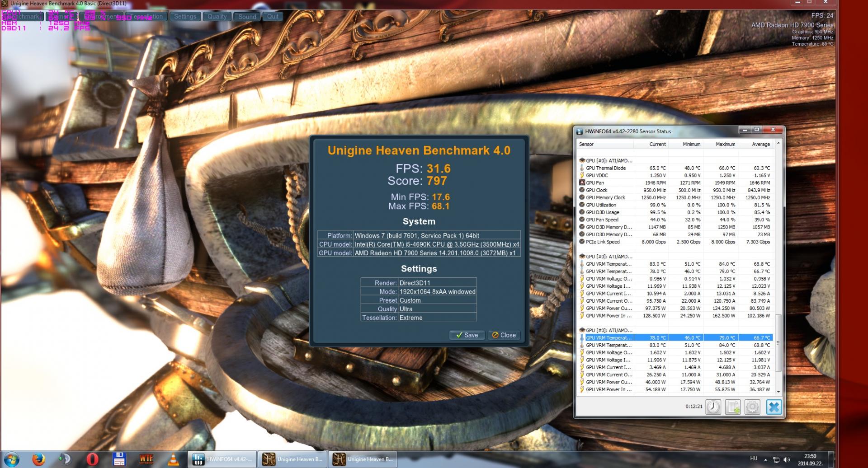Click the blue X close sensors icon
Image resolution: width=868 pixels, height=468 pixels.
point(774,407)
